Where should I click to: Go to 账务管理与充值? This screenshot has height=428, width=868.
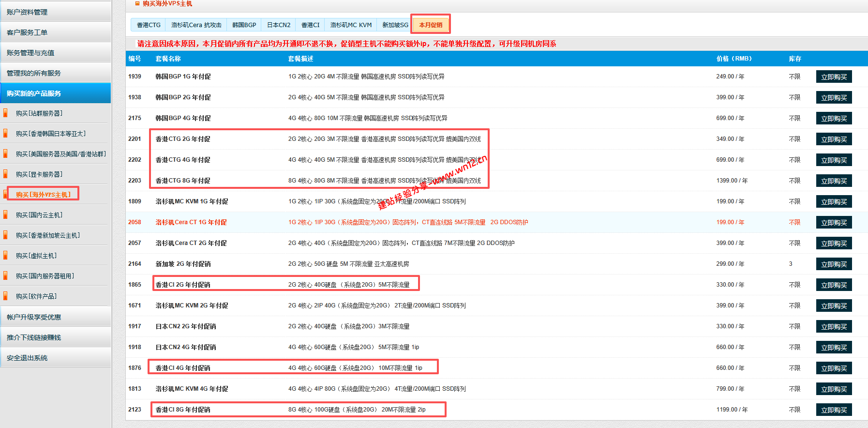coord(56,52)
